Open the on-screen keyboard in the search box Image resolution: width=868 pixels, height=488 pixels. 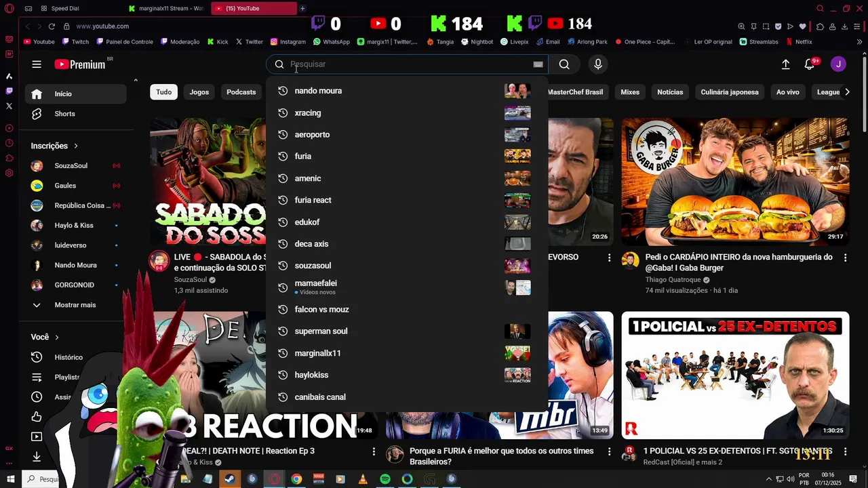coord(538,64)
